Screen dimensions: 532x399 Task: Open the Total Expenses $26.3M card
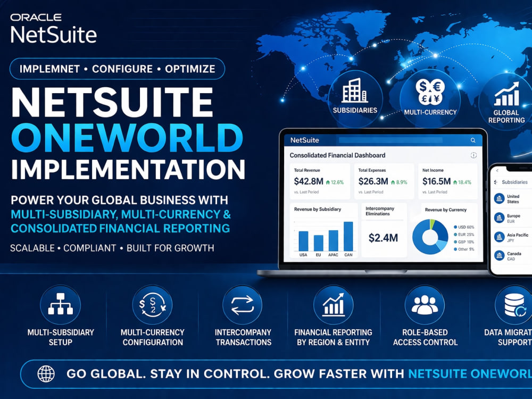pos(384,181)
